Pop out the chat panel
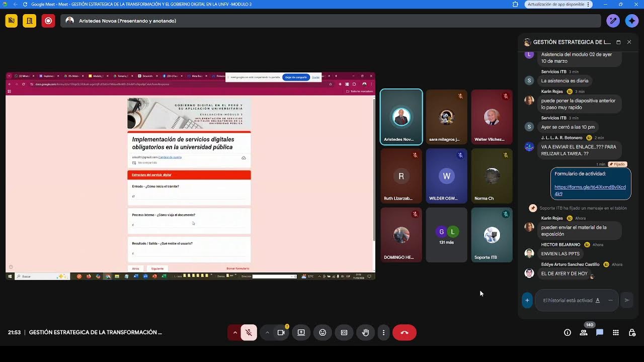 point(618,42)
